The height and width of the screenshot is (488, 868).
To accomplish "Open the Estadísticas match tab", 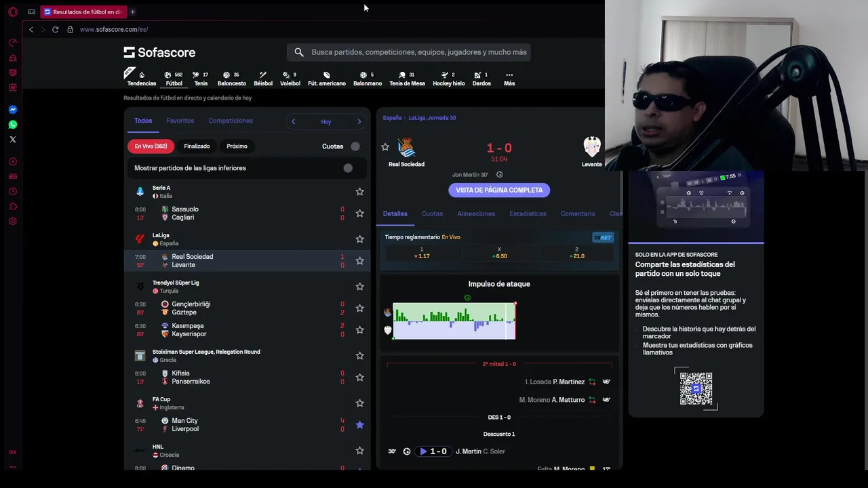I will click(528, 213).
